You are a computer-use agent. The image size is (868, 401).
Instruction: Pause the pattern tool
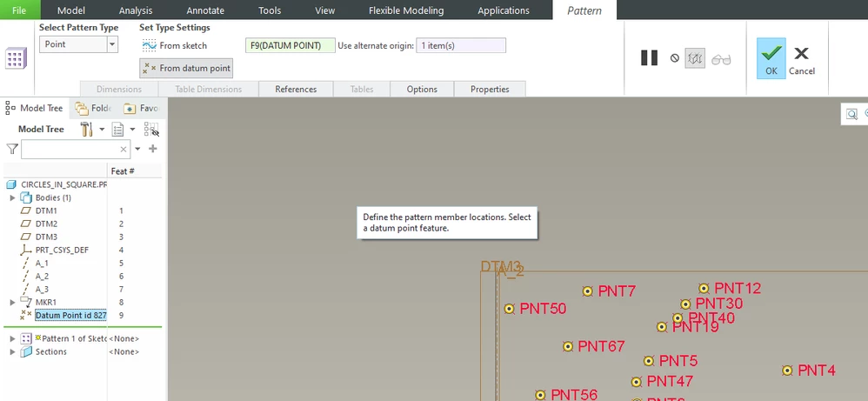pos(649,57)
